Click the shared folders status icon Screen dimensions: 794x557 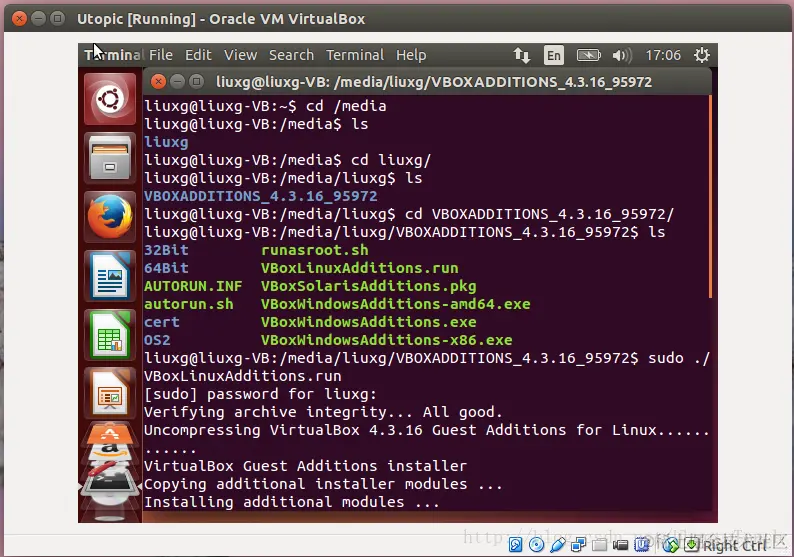[600, 545]
